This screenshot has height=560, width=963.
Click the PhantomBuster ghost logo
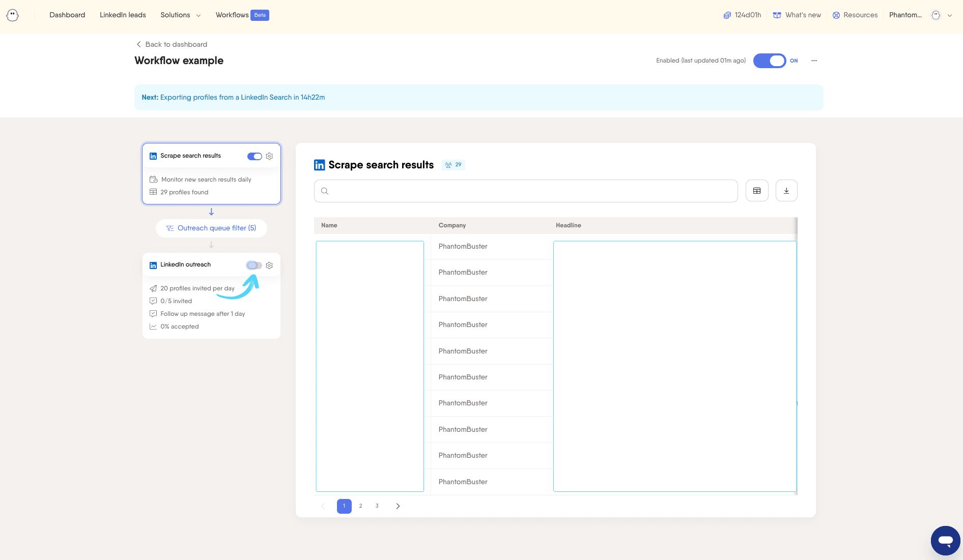click(13, 15)
